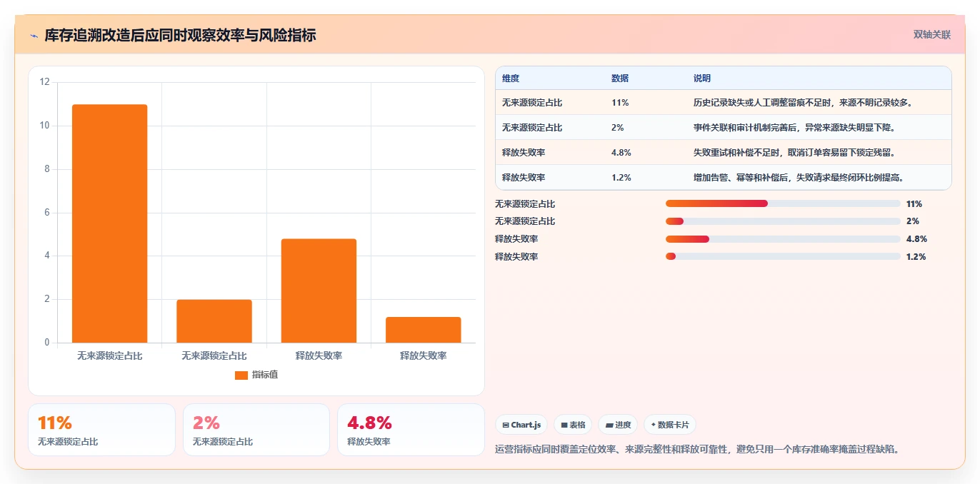Click the lightning icon beside the dashboard title
Screen dimensions: 980x484
(34, 36)
